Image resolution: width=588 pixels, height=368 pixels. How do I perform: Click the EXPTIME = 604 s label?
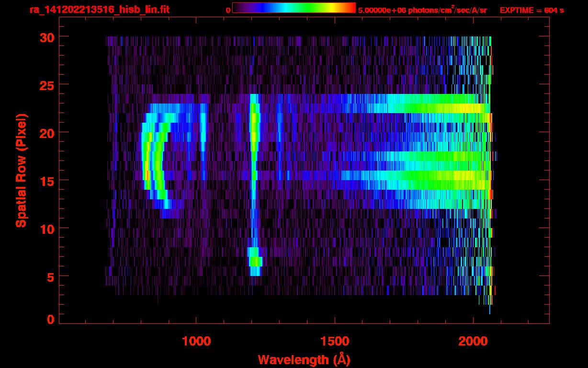531,10
